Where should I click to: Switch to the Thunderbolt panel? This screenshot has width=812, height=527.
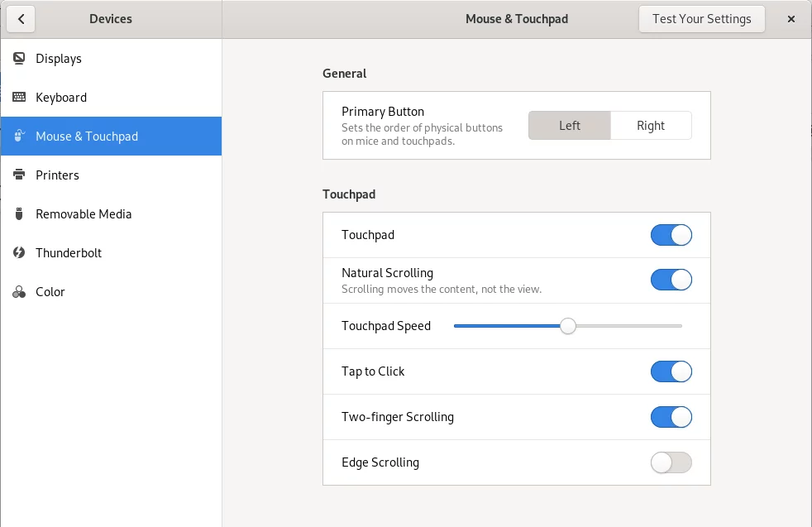(112, 253)
